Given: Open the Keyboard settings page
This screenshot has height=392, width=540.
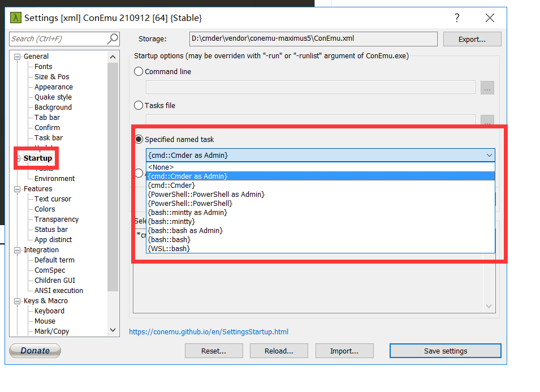Looking at the screenshot, I should [x=50, y=311].
